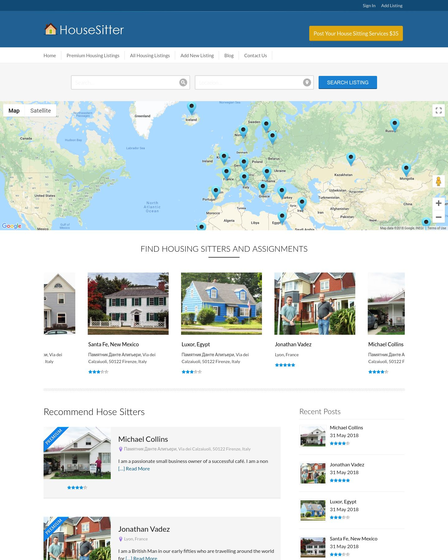448x560 pixels.
Task: Click Read More under Michael Collins listing
Action: tap(138, 469)
